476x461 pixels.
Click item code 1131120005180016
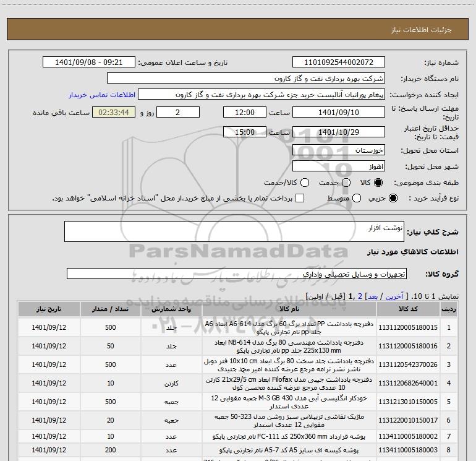pos(408,346)
